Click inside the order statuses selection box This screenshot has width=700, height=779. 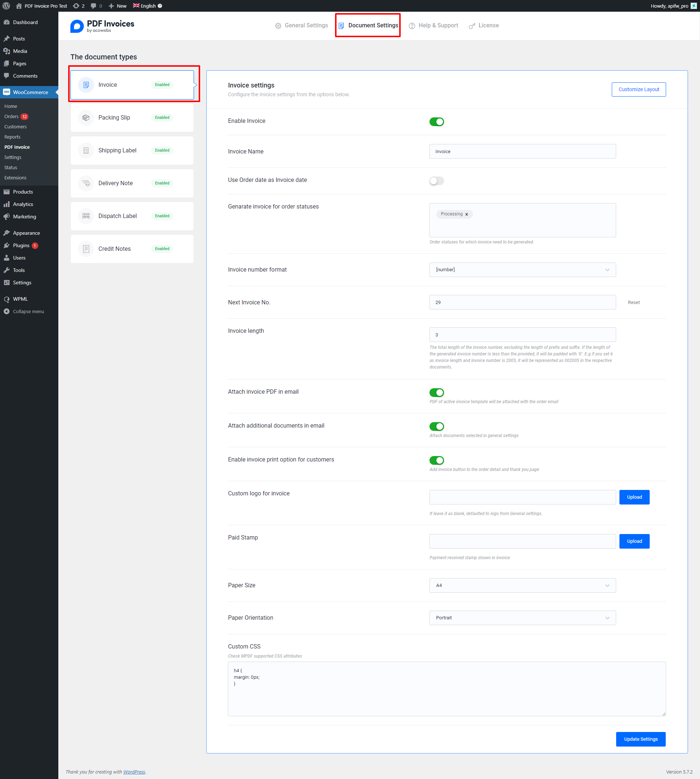522,220
